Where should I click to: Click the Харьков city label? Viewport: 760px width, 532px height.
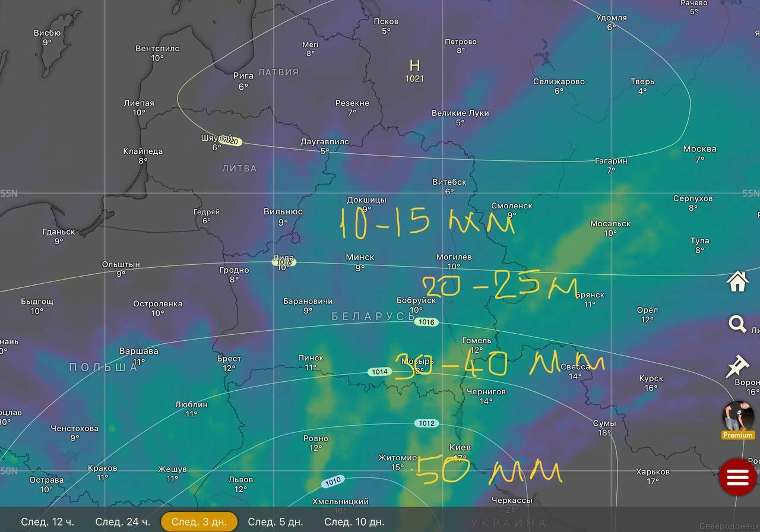click(653, 472)
